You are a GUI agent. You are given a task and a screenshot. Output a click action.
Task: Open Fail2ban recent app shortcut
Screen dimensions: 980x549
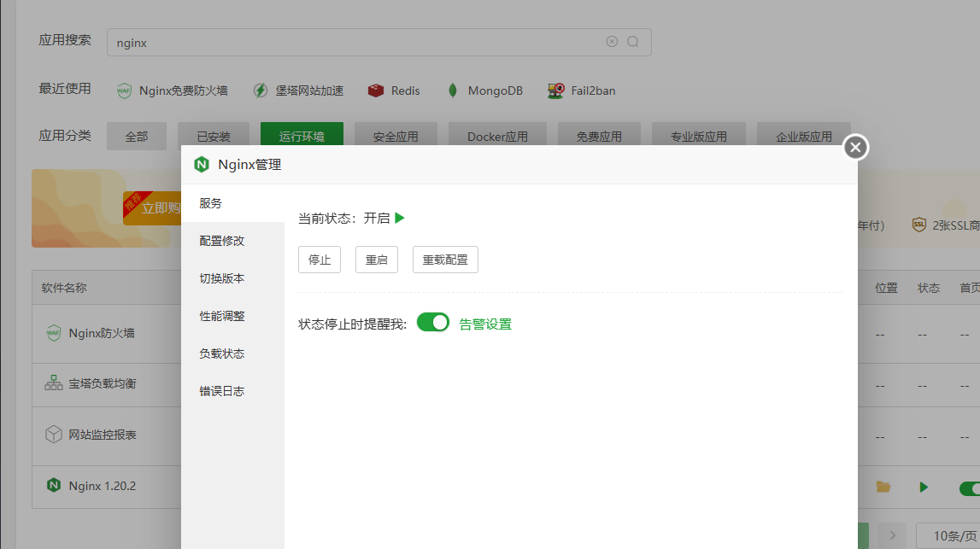[581, 91]
